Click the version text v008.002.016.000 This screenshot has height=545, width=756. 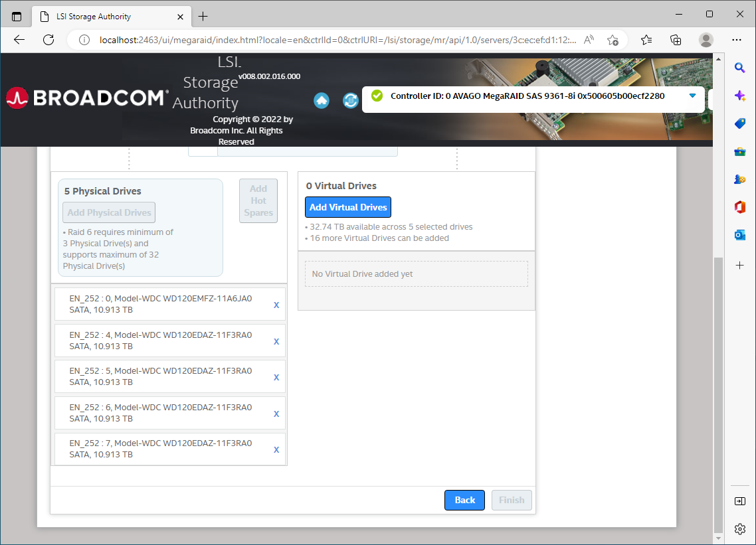pos(270,76)
